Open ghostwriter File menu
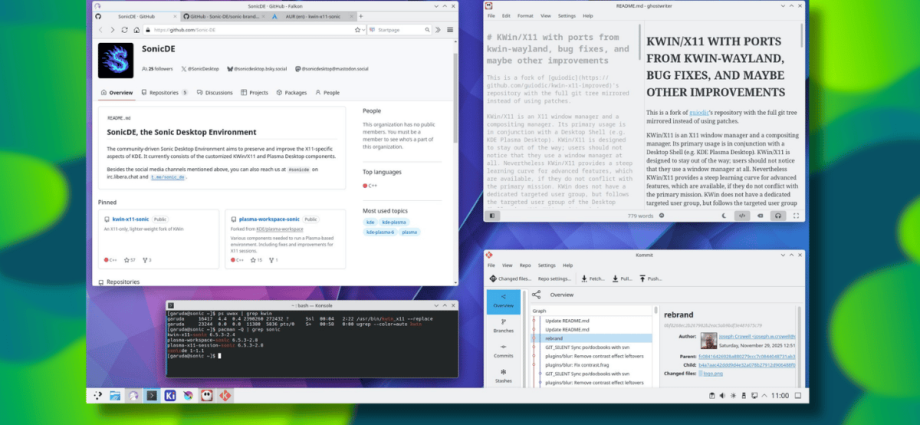The height and width of the screenshot is (425, 920). tap(491, 16)
